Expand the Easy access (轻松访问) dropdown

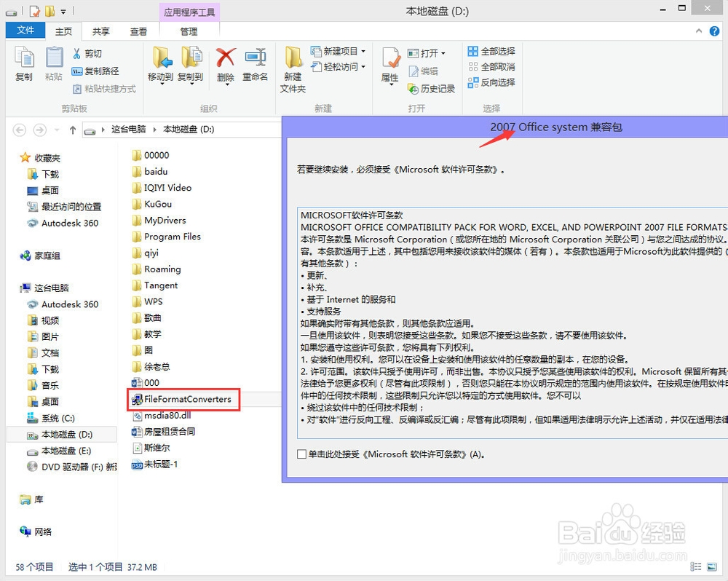point(363,67)
